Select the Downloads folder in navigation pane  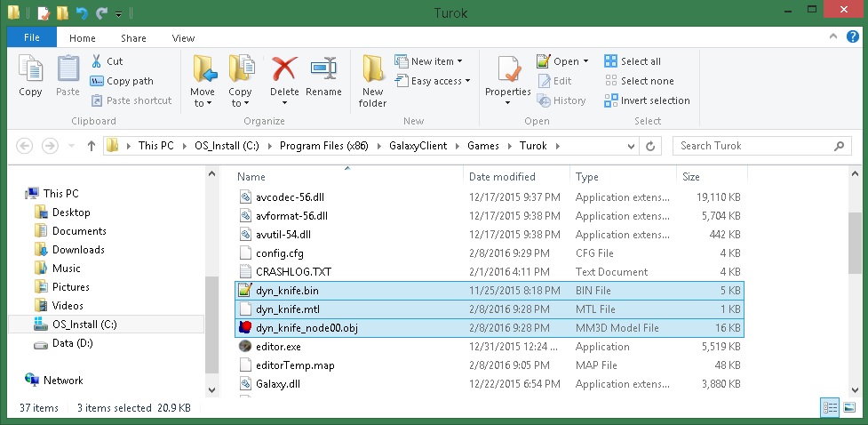(x=78, y=250)
